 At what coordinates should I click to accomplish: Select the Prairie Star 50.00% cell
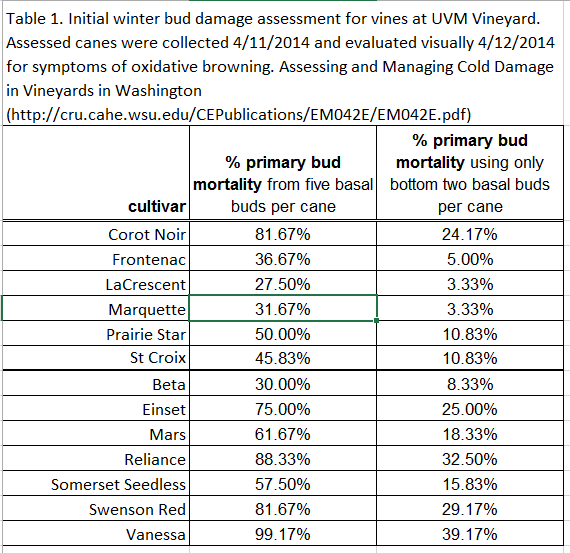(x=283, y=333)
